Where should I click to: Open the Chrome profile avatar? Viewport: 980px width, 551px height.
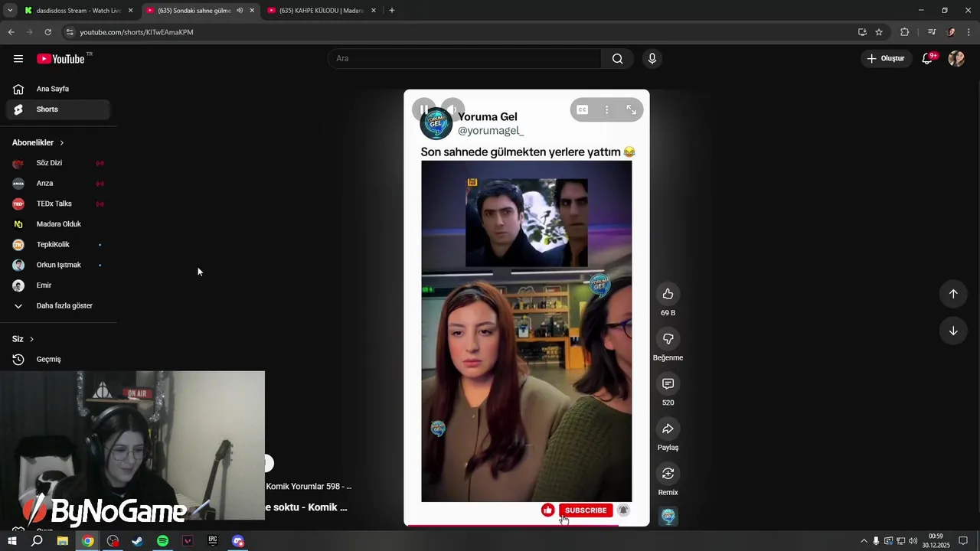(x=951, y=32)
